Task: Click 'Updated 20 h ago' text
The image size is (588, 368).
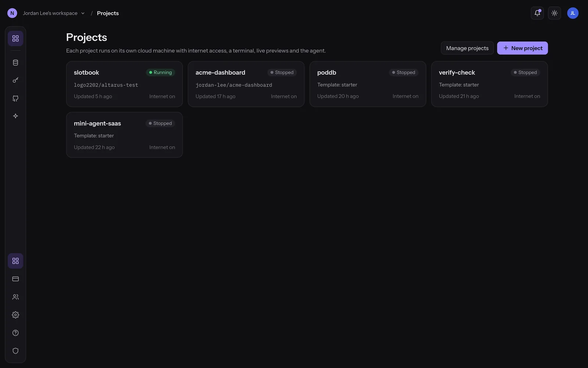Action: point(338,96)
